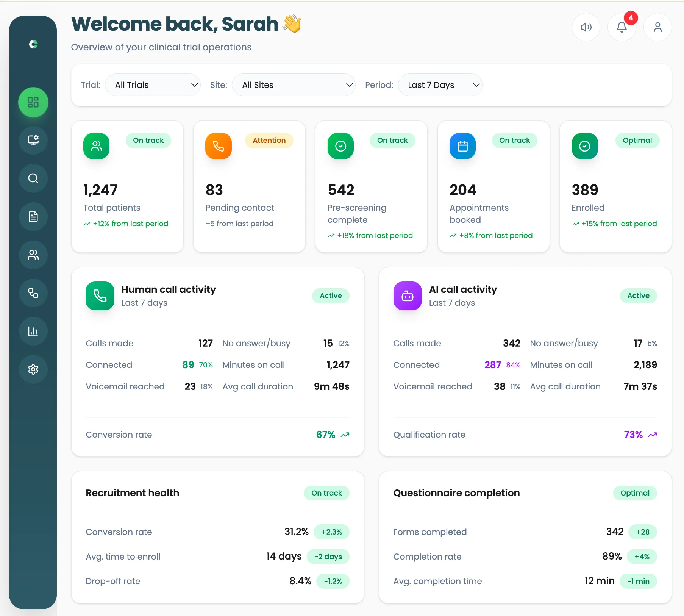Click the 67% Conversion rate value
The width and height of the screenshot is (684, 616).
pos(326,435)
